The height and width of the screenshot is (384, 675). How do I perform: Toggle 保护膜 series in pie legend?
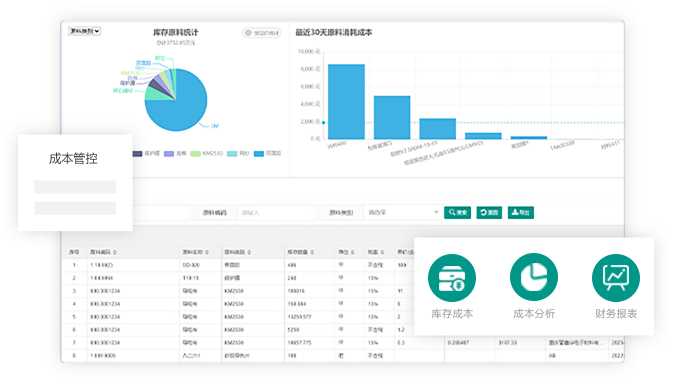coord(146,153)
